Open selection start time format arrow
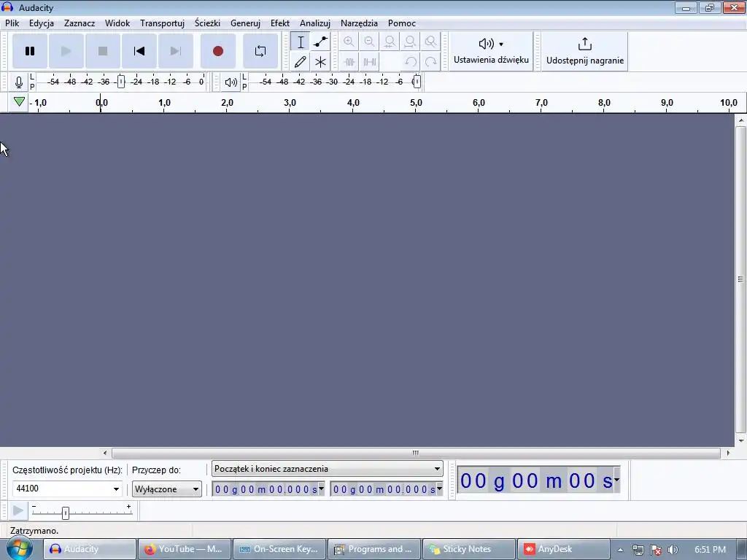Image resolution: width=747 pixels, height=560 pixels. pos(321,489)
